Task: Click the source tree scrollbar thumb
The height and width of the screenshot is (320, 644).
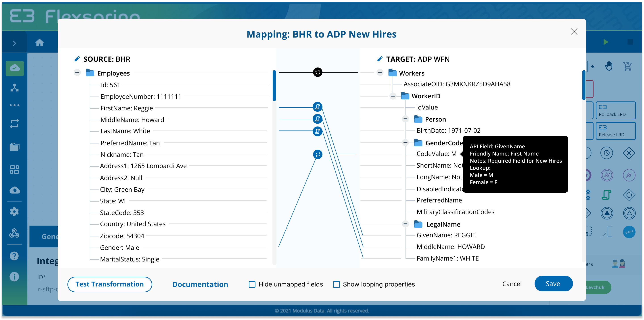Action: [274, 85]
